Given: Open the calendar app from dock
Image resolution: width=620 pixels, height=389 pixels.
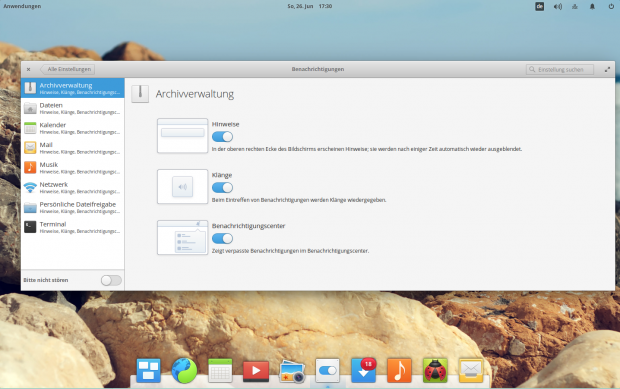Looking at the screenshot, I should point(220,370).
